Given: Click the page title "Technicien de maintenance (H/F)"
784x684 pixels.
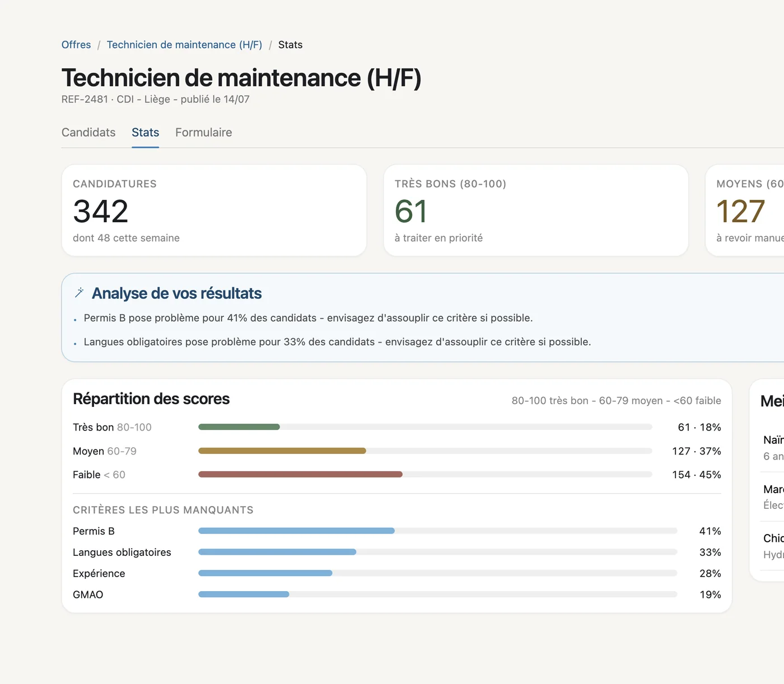Looking at the screenshot, I should tap(241, 78).
